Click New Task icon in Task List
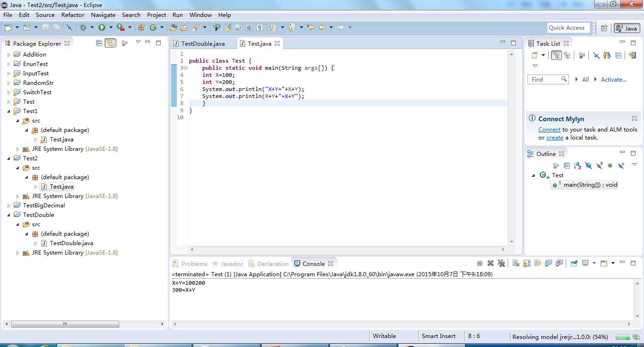The image size is (644, 347). click(534, 55)
